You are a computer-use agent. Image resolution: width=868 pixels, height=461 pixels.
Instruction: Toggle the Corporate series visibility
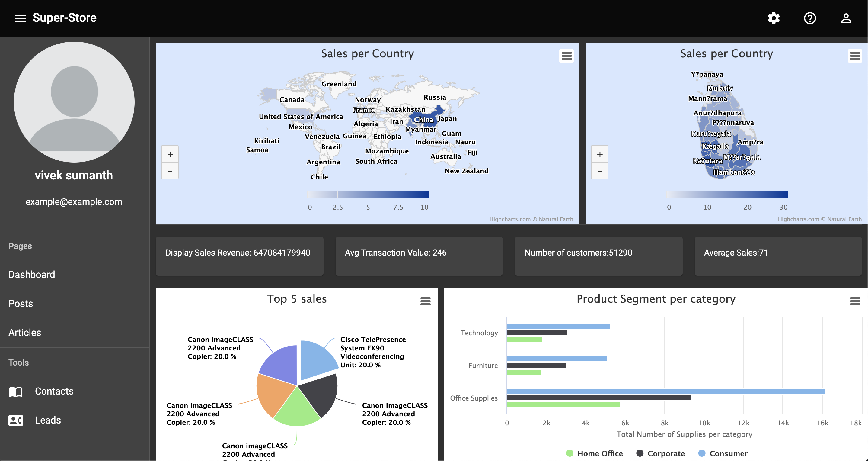click(660, 453)
